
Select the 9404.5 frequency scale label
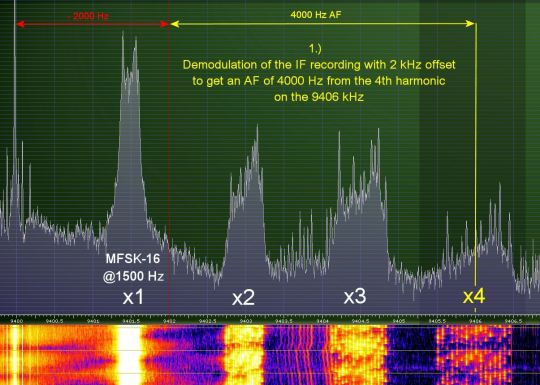click(x=360, y=321)
